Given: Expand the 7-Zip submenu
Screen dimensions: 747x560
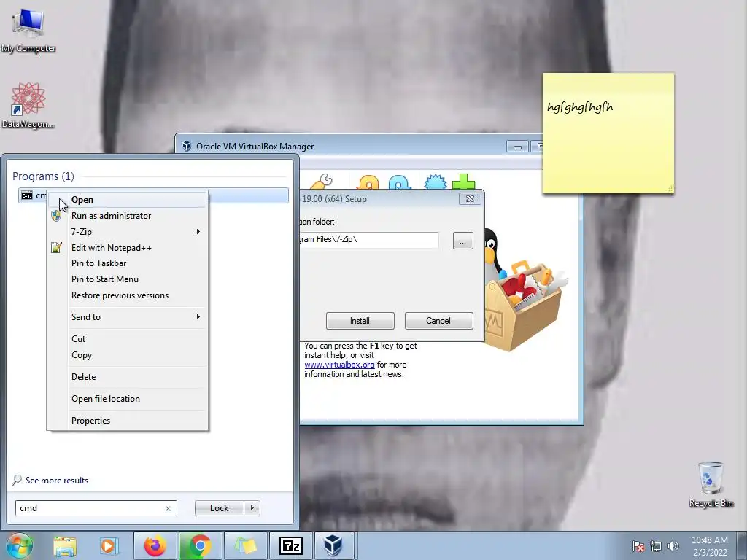Looking at the screenshot, I should [x=127, y=231].
